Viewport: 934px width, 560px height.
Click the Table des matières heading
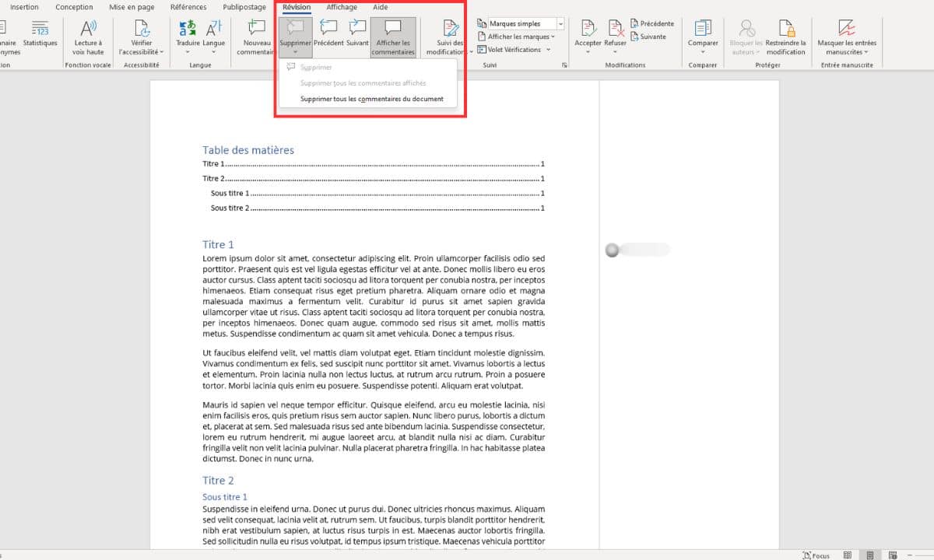(x=248, y=150)
